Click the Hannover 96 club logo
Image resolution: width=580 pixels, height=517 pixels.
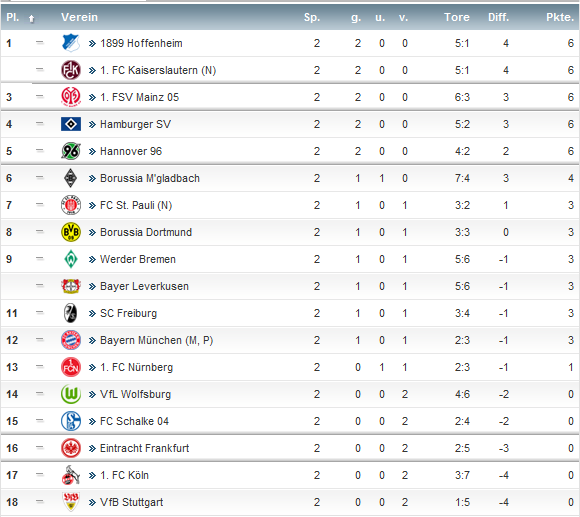tap(71, 151)
